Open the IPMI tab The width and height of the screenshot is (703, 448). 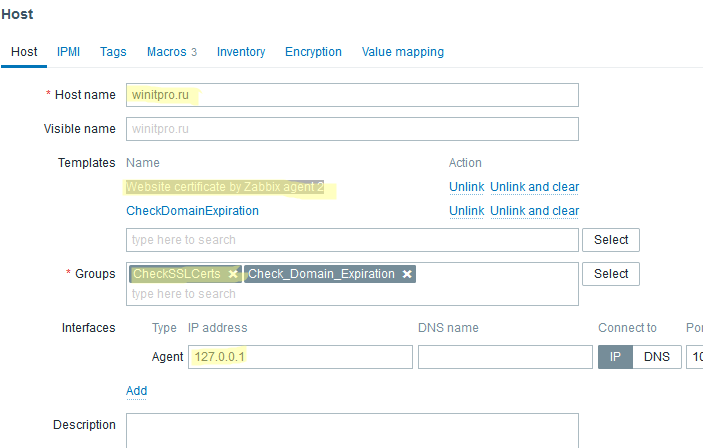click(x=68, y=52)
